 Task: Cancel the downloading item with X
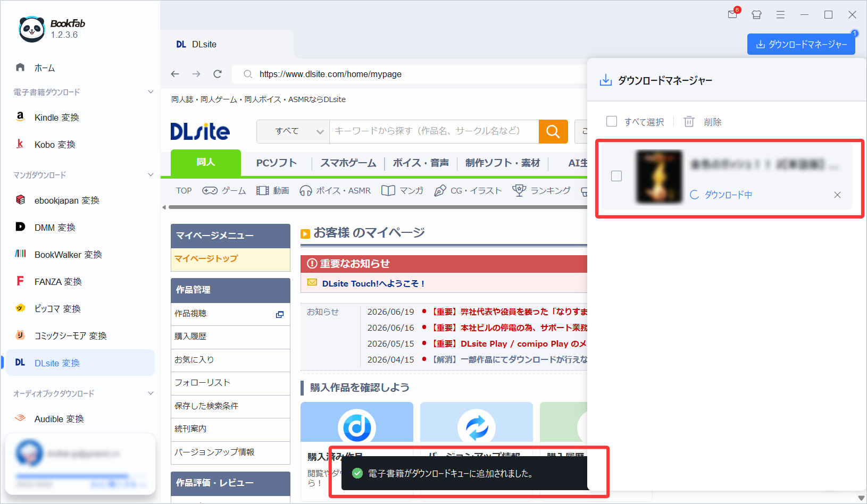point(837,195)
